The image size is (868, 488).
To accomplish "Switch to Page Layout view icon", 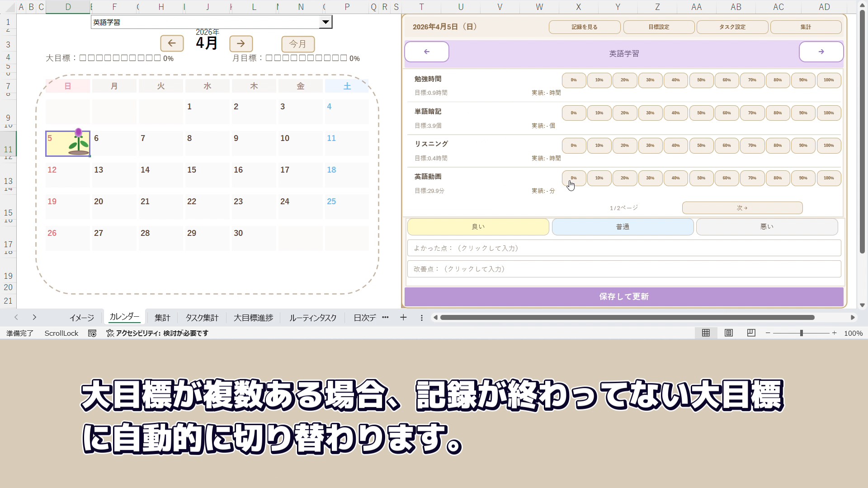I will coord(728,333).
